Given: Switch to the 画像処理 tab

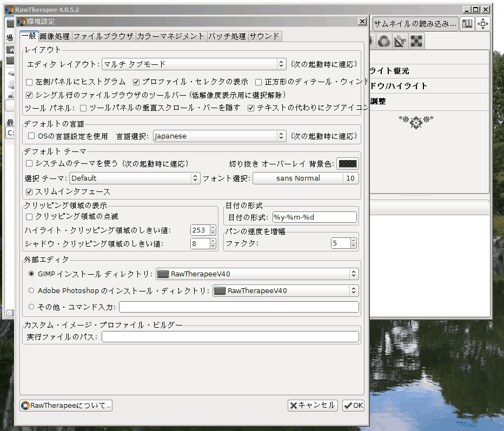Looking at the screenshot, I should pyautogui.click(x=55, y=36).
